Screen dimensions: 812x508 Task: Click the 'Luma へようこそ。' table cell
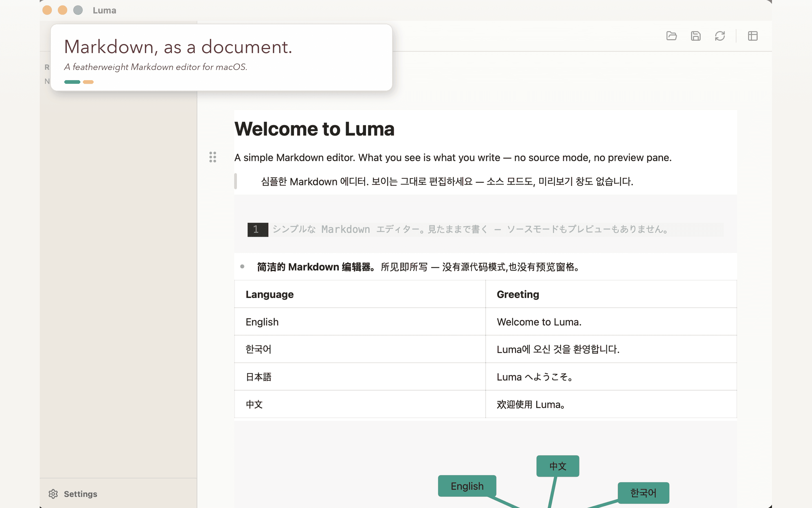point(611,377)
